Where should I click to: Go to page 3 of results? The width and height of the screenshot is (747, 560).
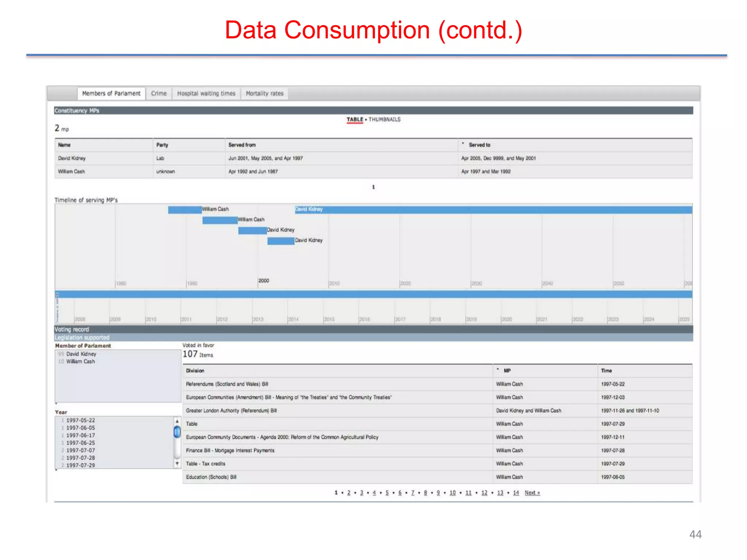tap(361, 493)
